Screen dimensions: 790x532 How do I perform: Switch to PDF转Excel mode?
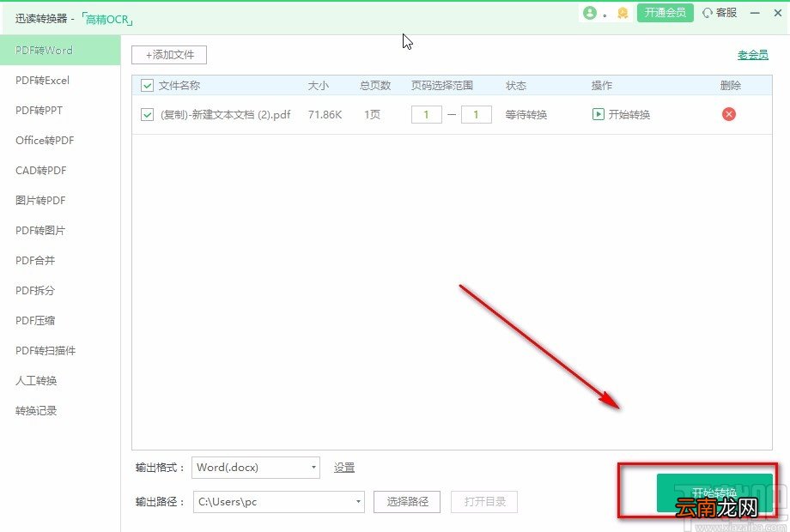tap(60, 81)
